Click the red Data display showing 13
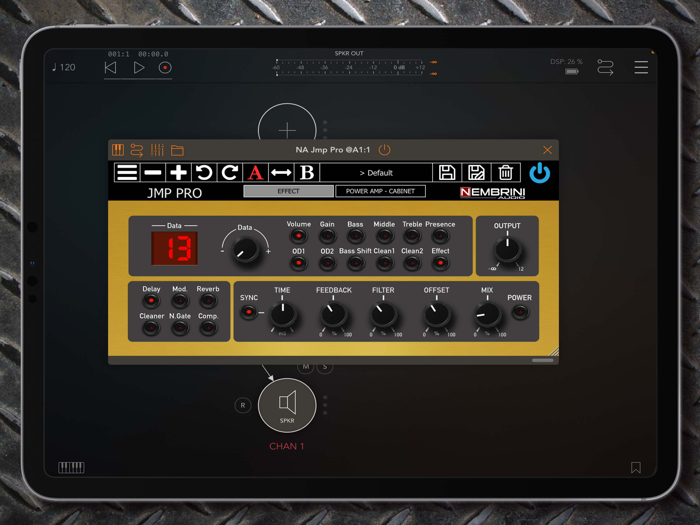Viewport: 700px width, 525px height. pos(175,248)
